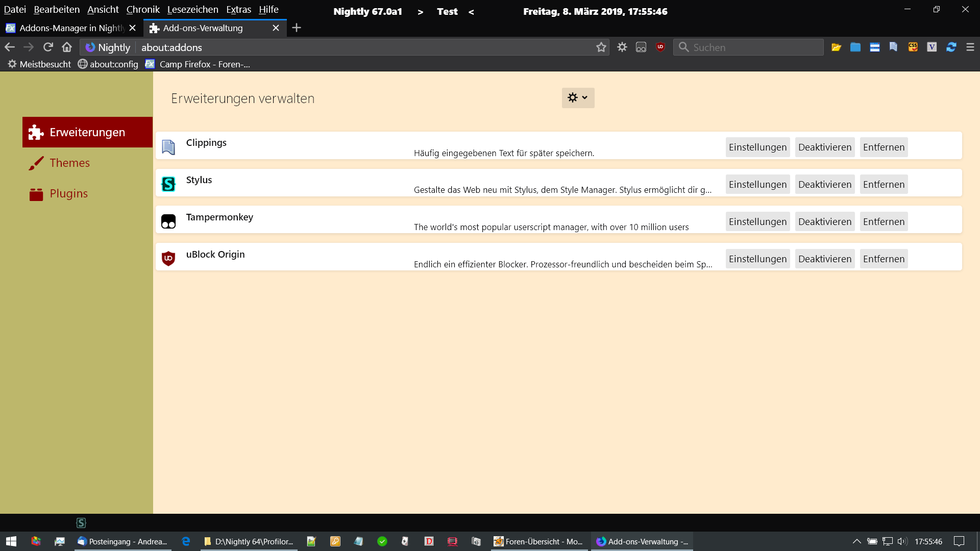Click the CSS toolbar icon
The image size is (980, 551).
(913, 47)
